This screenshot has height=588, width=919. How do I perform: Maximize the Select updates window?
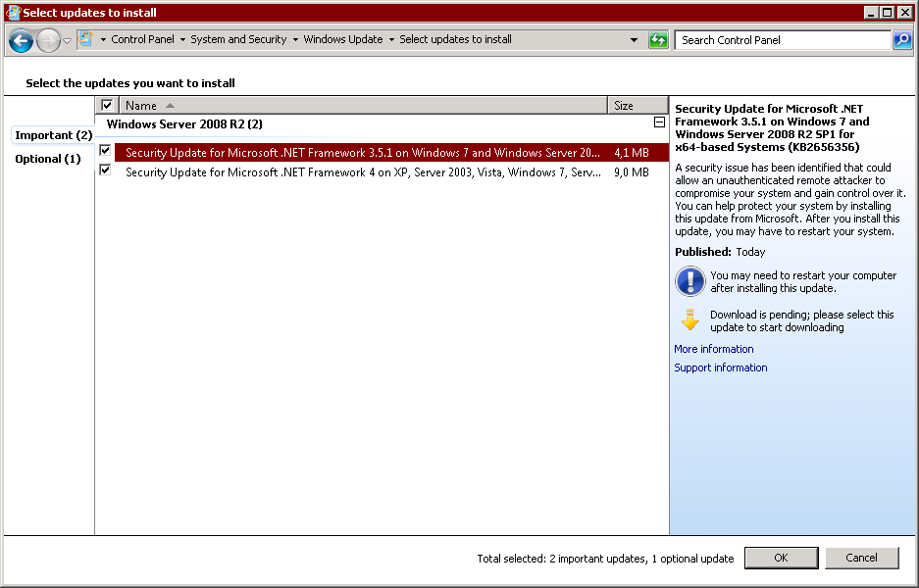(888, 13)
